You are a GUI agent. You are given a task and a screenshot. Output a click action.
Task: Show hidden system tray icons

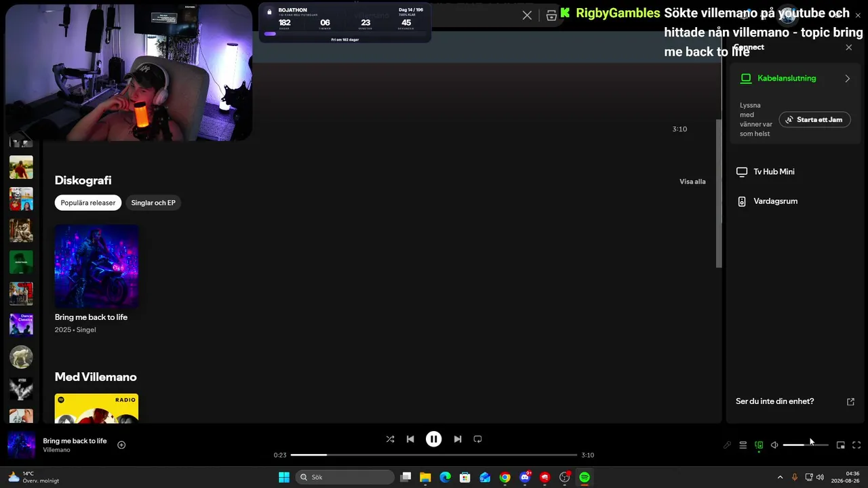780,477
